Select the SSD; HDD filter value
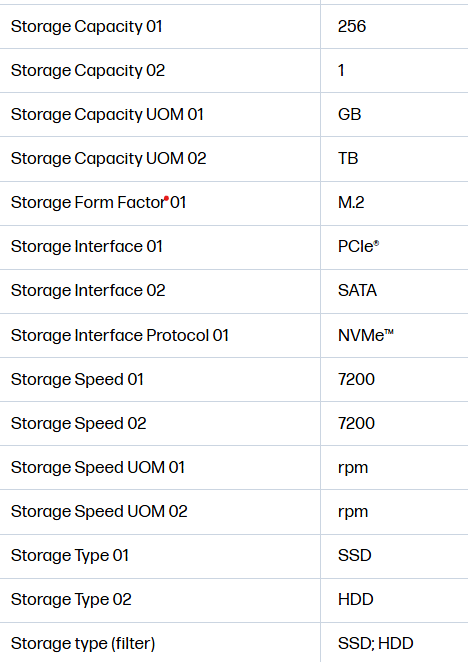Image resolution: width=468 pixels, height=662 pixels. coord(375,644)
